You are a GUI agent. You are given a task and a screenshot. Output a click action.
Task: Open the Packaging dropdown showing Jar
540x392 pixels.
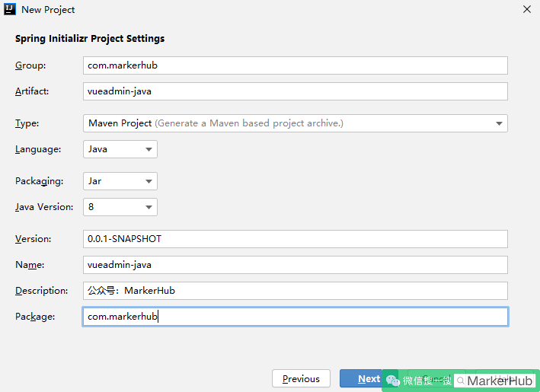(120, 181)
